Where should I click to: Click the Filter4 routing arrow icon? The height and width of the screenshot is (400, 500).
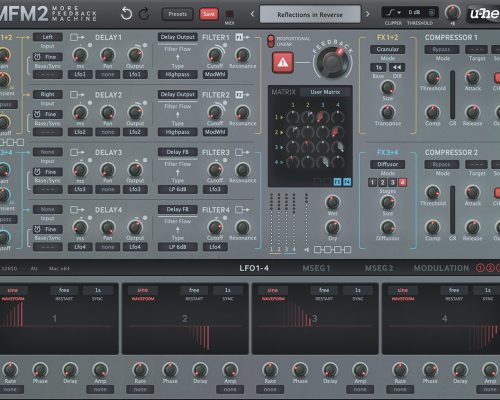242,210
